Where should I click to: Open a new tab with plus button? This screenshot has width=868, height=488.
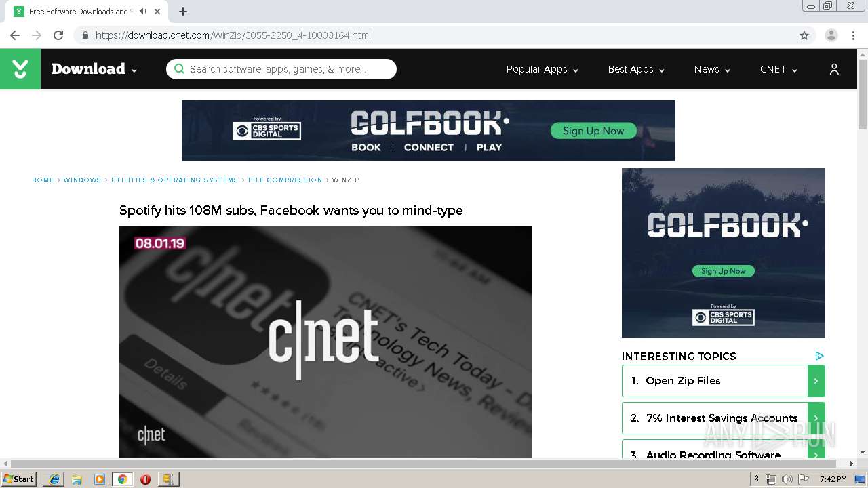click(x=183, y=12)
